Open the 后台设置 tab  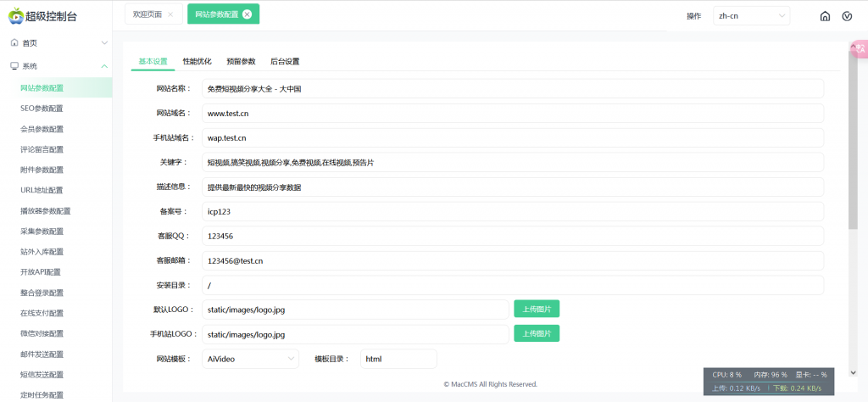(x=285, y=61)
